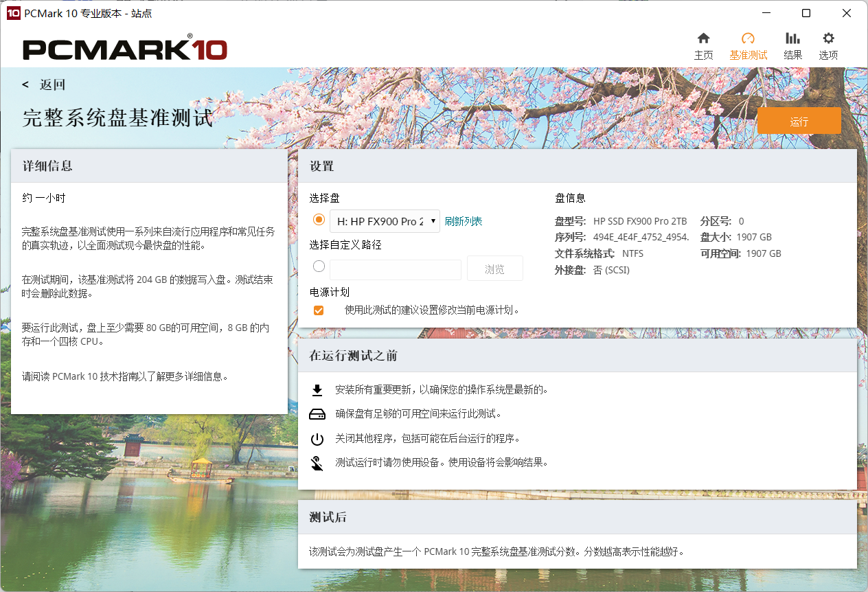Choose the 选择自定义路径 radio option
Viewport: 868px width, 592px height.
pyautogui.click(x=319, y=266)
